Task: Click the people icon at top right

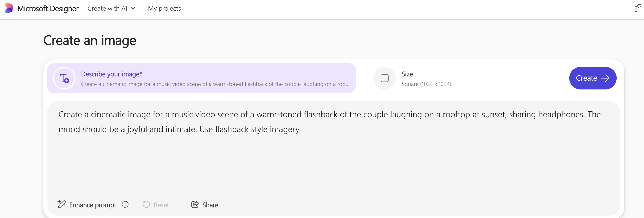Action: [x=637, y=8]
